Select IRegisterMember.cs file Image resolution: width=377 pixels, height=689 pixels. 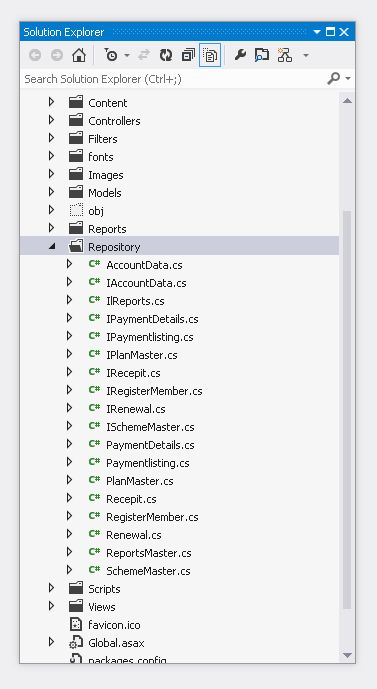[154, 391]
